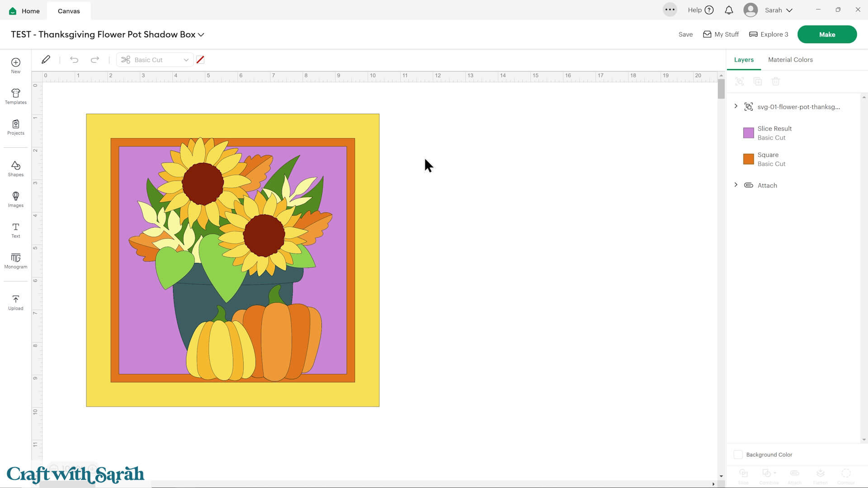Open the project title dropdown
This screenshot has width=868, height=488.
click(x=201, y=35)
